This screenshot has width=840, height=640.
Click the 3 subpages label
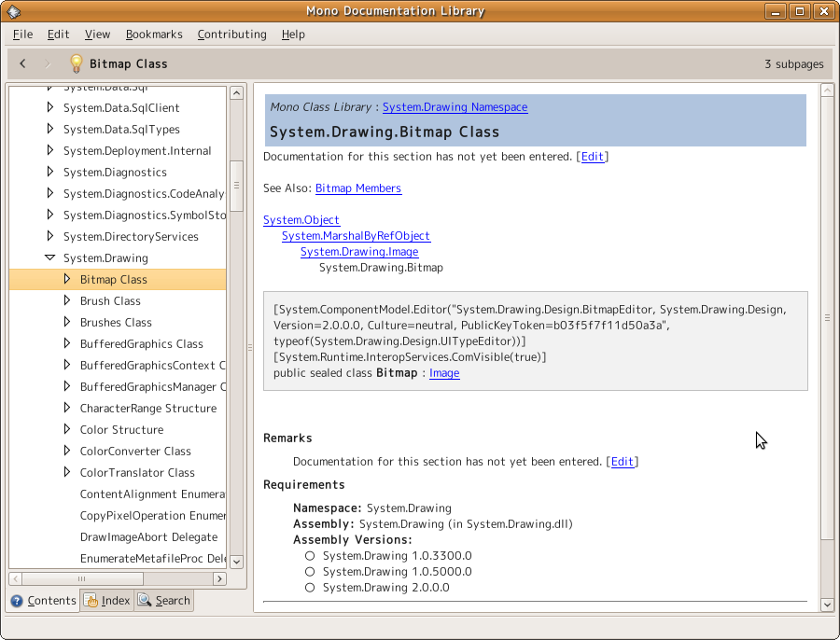(794, 63)
